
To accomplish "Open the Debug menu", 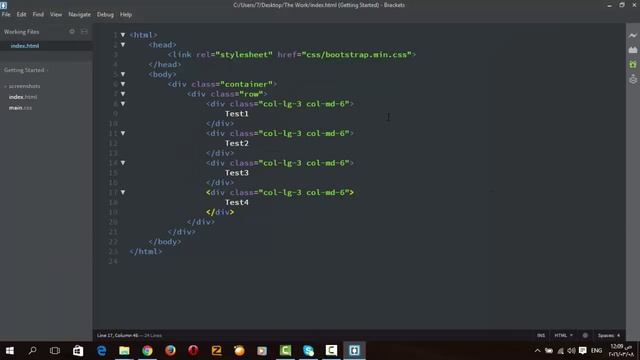I will point(105,14).
